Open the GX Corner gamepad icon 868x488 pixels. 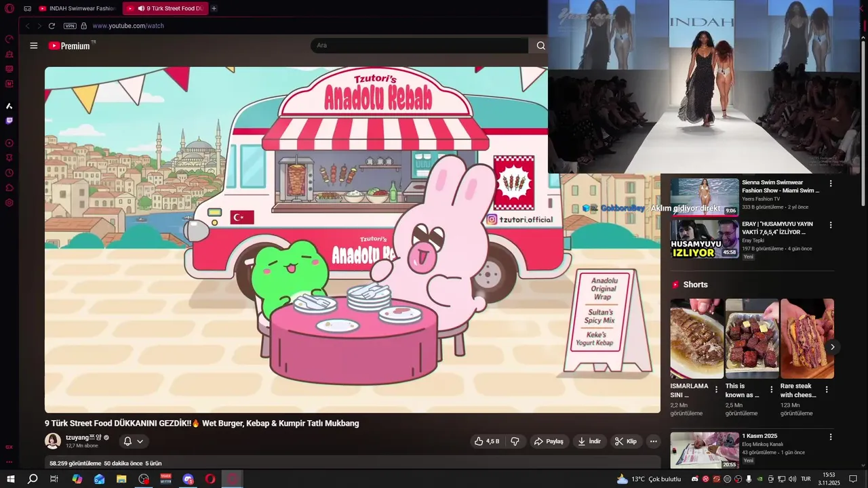click(x=27, y=9)
